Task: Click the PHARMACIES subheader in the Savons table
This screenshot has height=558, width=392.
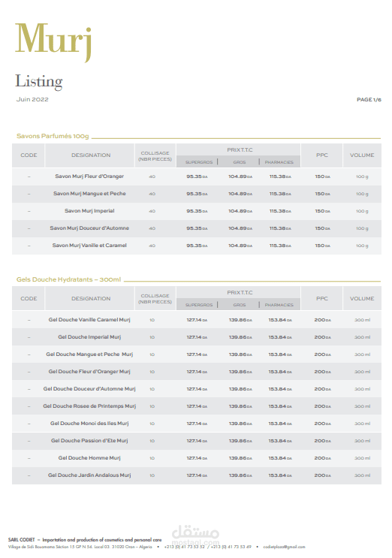Action: click(x=279, y=162)
